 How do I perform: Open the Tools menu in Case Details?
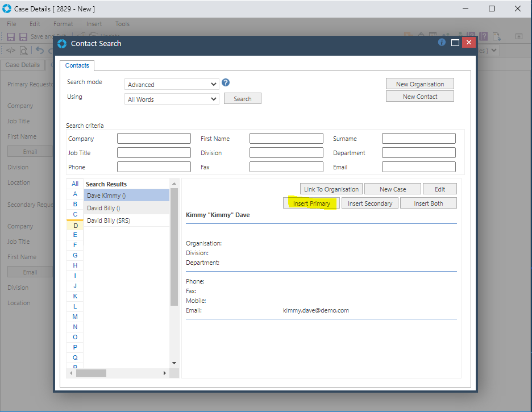tap(122, 24)
